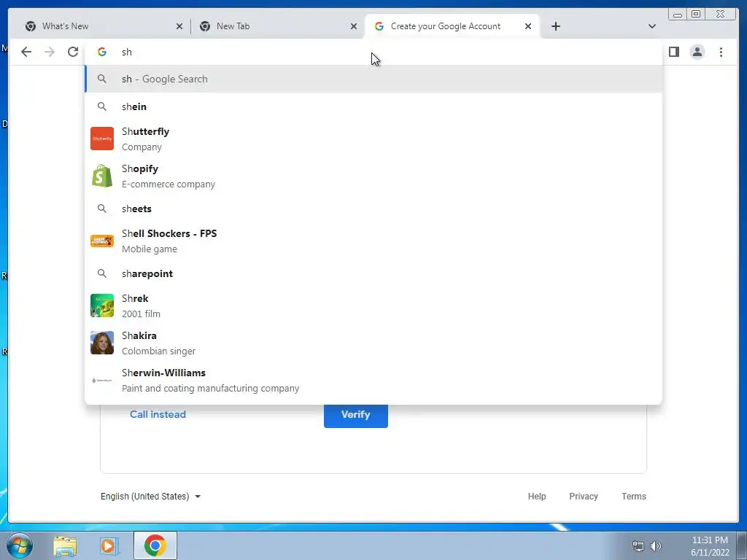
Task: Click the Call instead link
Action: 158,414
